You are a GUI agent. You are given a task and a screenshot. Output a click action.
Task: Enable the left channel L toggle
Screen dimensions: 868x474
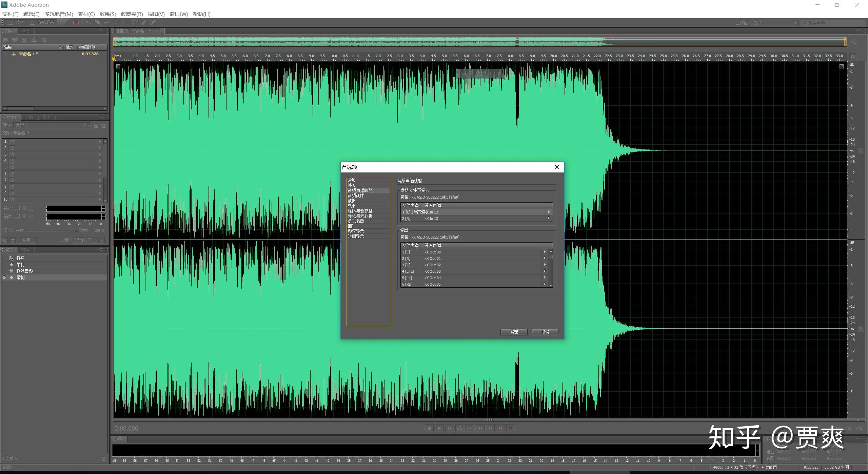click(x=861, y=150)
